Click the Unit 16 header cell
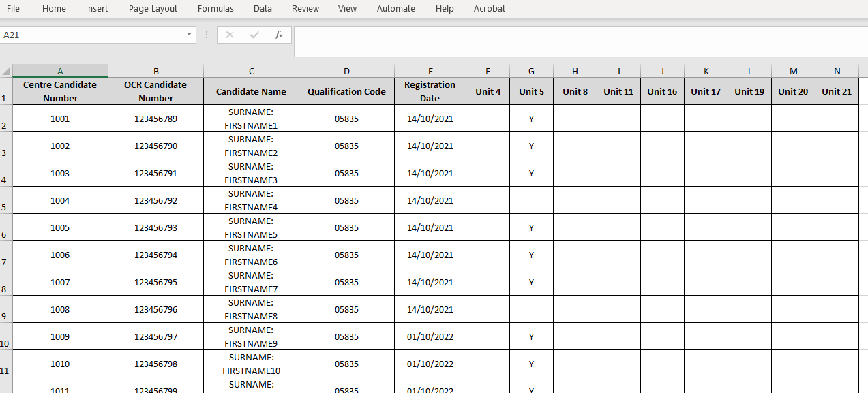The height and width of the screenshot is (393, 868). click(x=662, y=91)
